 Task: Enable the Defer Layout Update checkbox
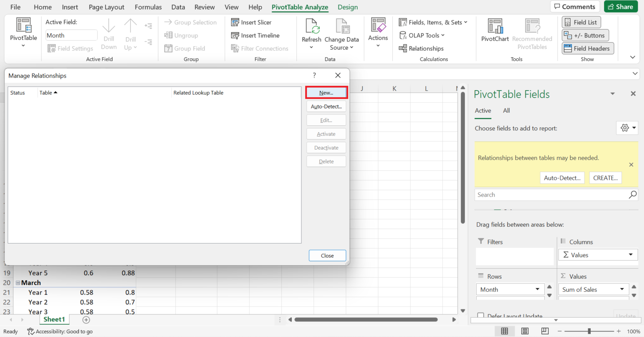pyautogui.click(x=480, y=316)
